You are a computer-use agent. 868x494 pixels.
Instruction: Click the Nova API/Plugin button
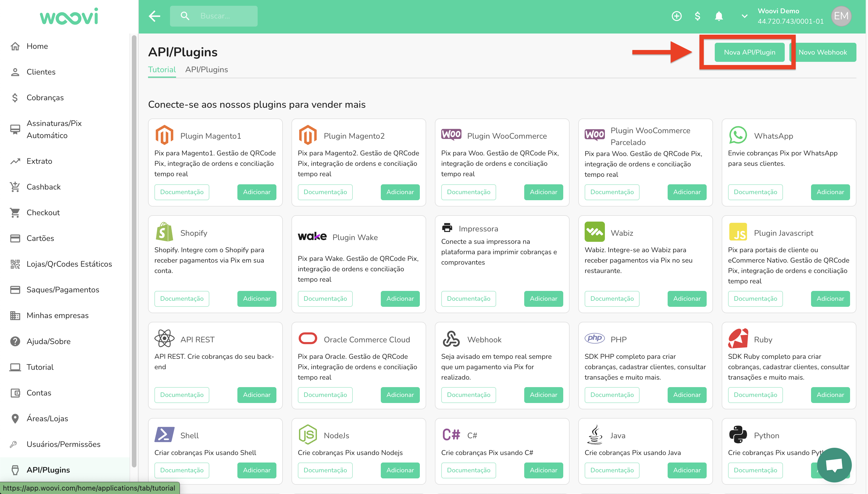(x=749, y=52)
